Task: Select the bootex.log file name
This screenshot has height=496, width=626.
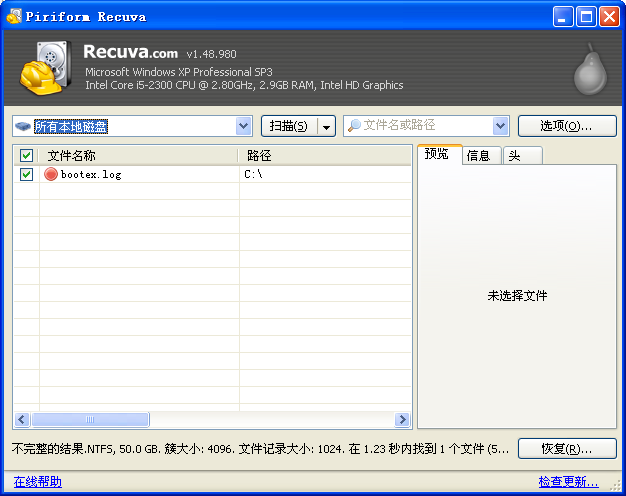Action: tap(91, 175)
